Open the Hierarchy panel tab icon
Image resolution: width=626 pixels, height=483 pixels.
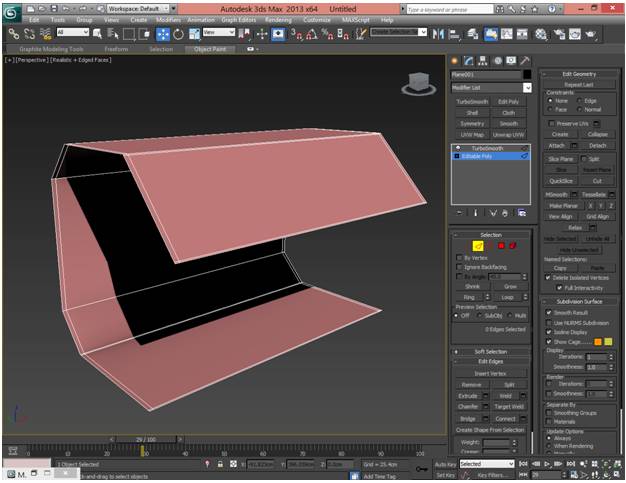tap(483, 61)
